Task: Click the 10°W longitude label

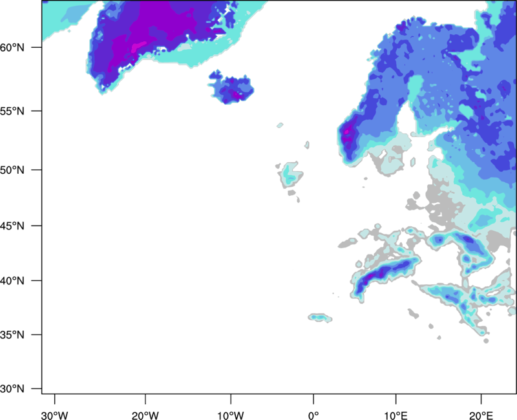Action: pos(231,415)
